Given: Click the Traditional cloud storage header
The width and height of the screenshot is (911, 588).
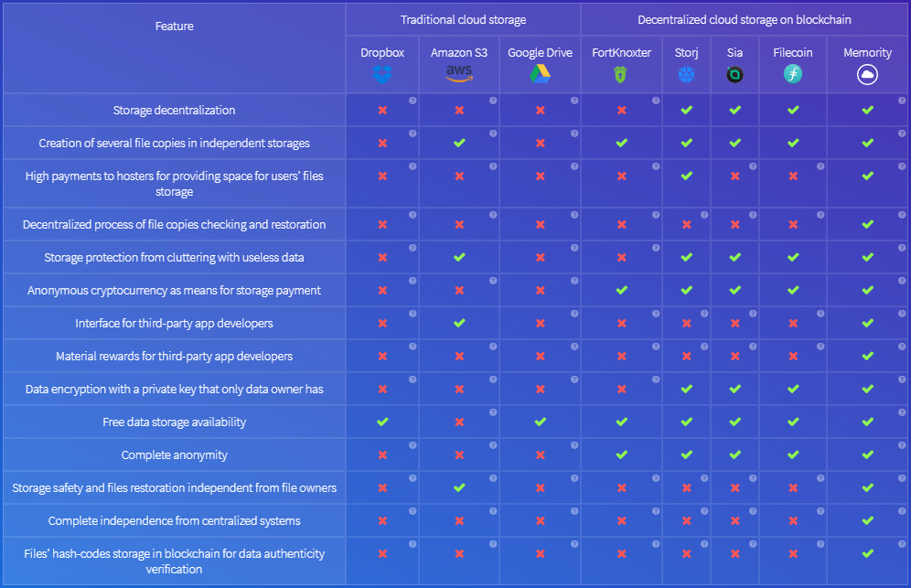Looking at the screenshot, I should [x=463, y=20].
